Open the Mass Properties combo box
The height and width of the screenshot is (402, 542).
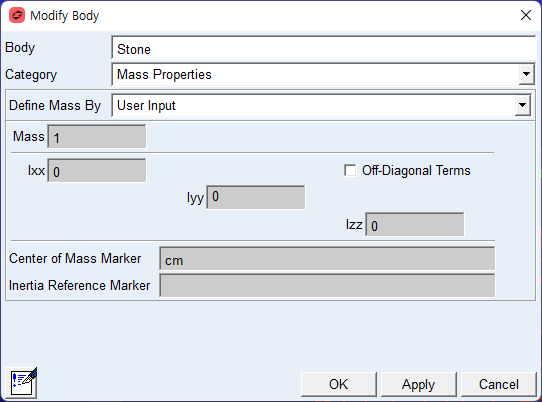click(x=323, y=74)
